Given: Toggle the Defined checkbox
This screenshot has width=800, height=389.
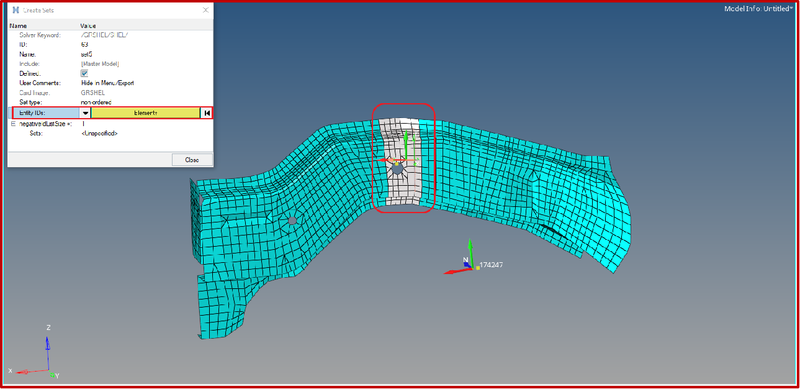Looking at the screenshot, I should pyautogui.click(x=85, y=74).
